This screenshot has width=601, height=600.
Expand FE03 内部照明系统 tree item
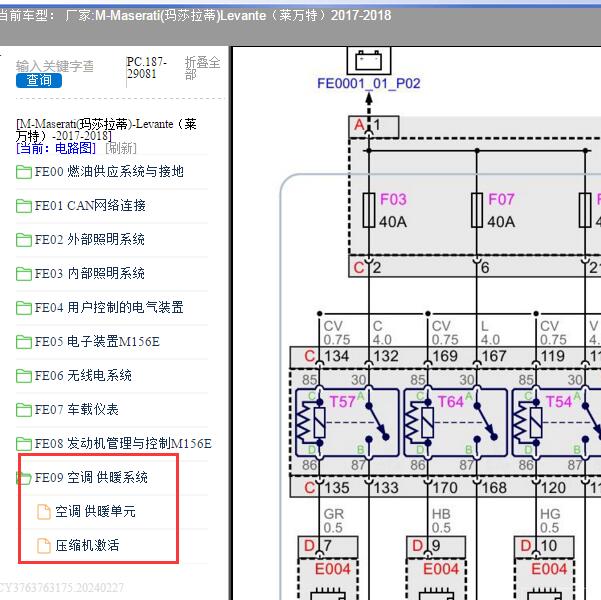coord(90,273)
